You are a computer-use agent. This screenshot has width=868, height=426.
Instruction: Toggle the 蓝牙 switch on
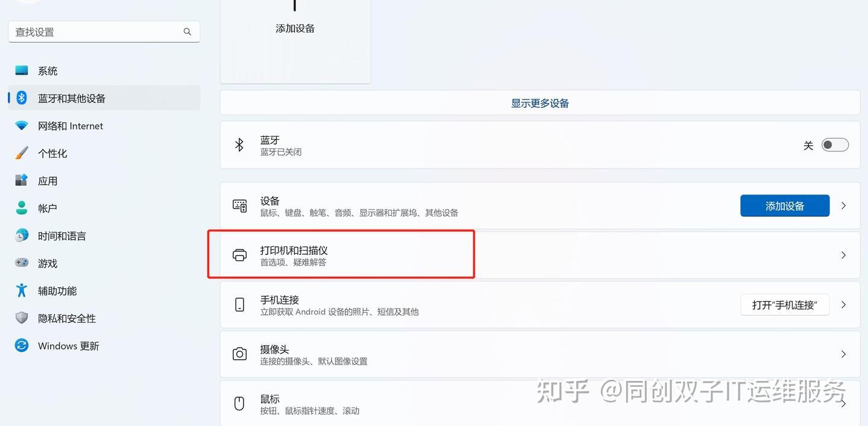(835, 145)
